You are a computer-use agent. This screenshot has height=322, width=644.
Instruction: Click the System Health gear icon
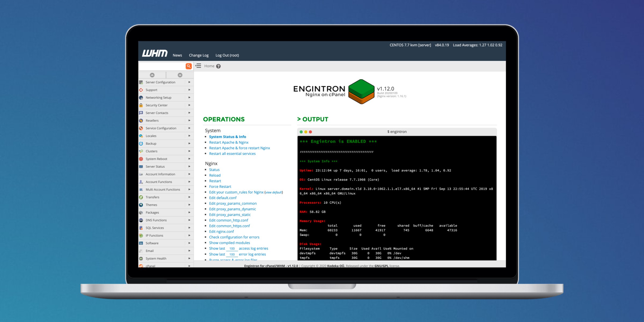pyautogui.click(x=141, y=258)
